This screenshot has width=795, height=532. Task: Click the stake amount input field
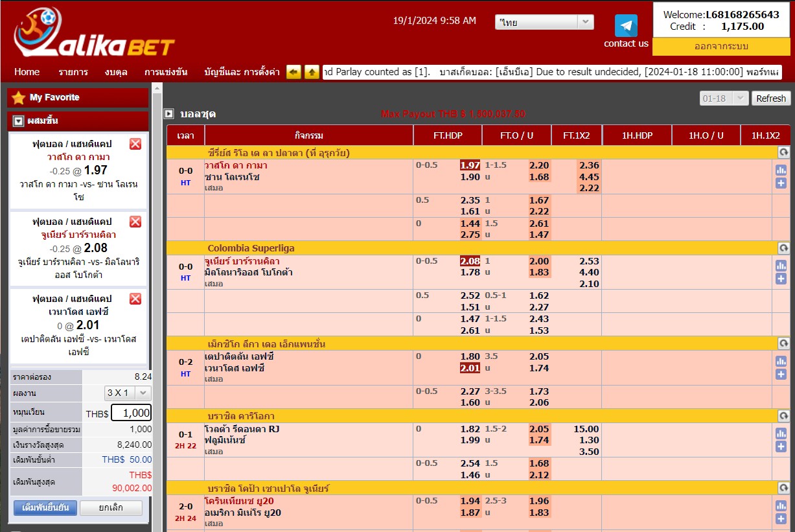pos(131,413)
